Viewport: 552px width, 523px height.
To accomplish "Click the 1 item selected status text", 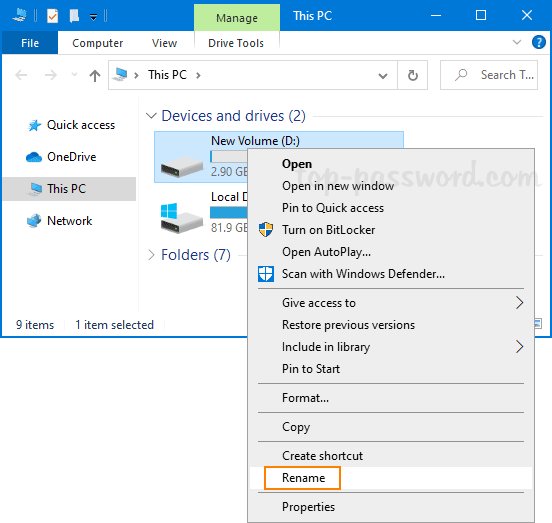I will (x=114, y=325).
